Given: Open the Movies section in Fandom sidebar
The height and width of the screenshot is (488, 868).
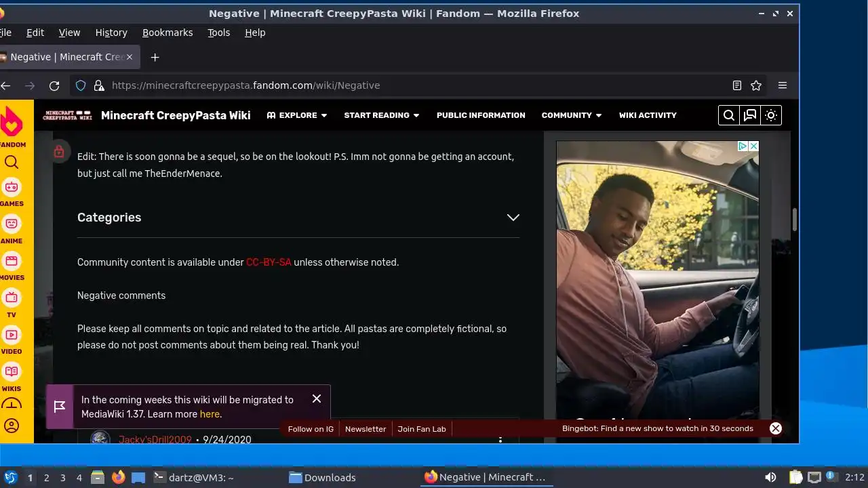Looking at the screenshot, I should click(x=12, y=266).
